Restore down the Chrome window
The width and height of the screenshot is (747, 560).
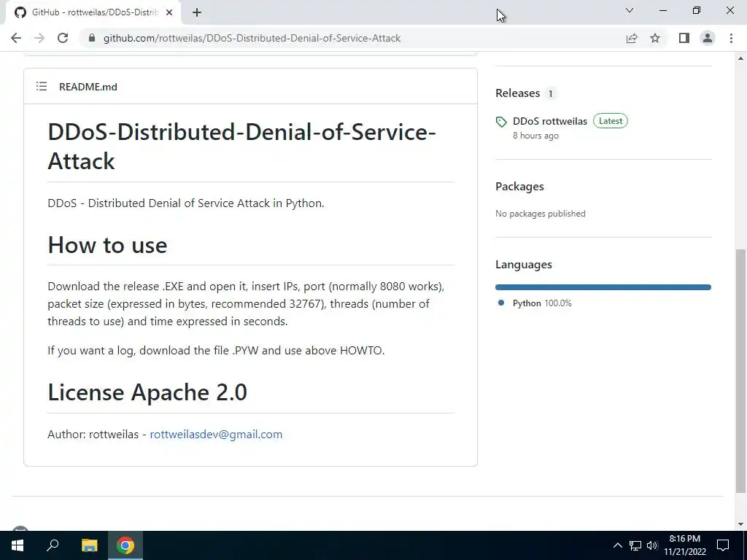pyautogui.click(x=697, y=10)
